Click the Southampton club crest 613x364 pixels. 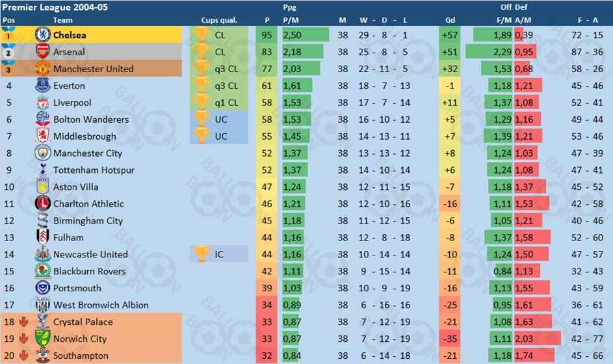coord(42,355)
